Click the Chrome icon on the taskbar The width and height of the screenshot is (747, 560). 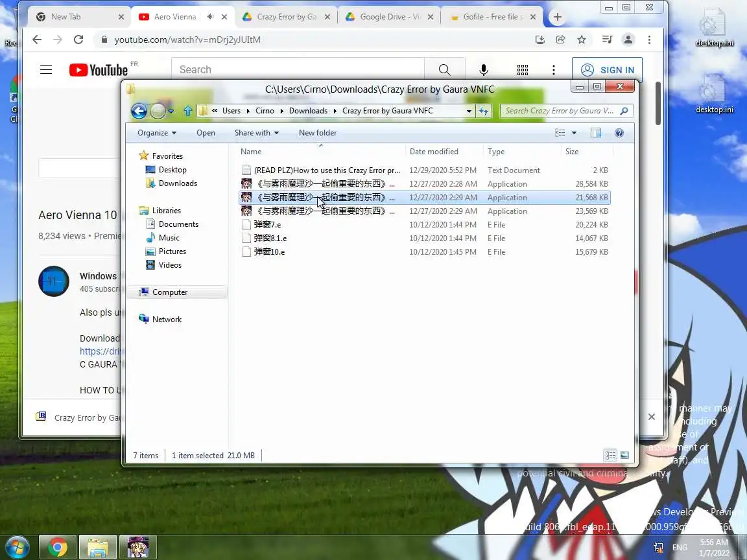click(57, 547)
